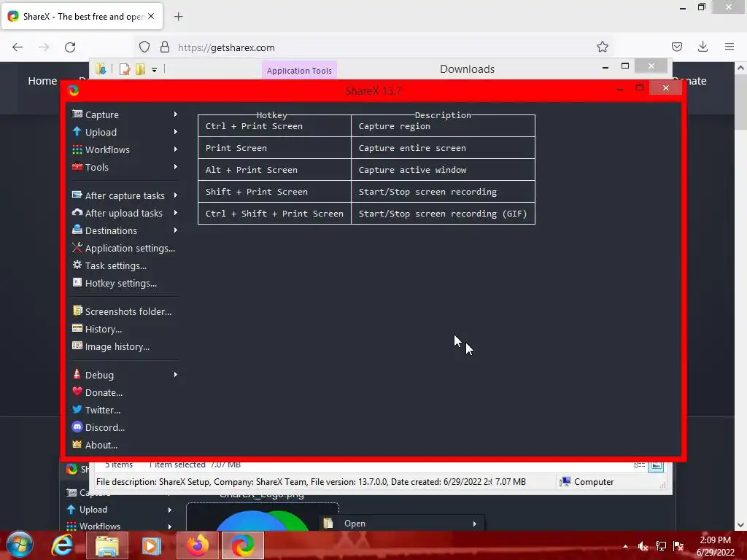This screenshot has height=560, width=747.
Task: Go back in Firefox
Action: pyautogui.click(x=18, y=47)
